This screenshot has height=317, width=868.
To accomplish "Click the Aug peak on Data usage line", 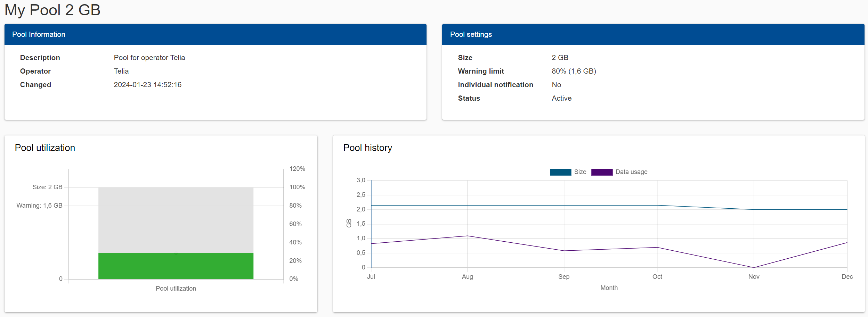I will point(467,236).
